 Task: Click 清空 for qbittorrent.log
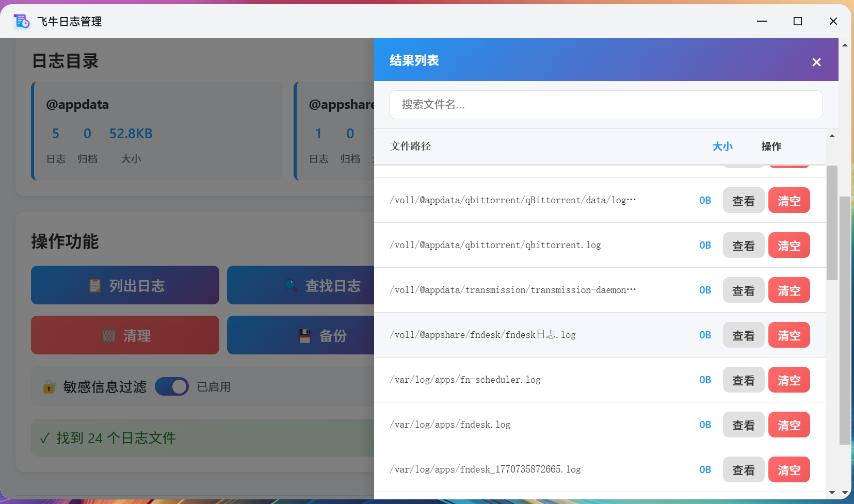point(789,245)
